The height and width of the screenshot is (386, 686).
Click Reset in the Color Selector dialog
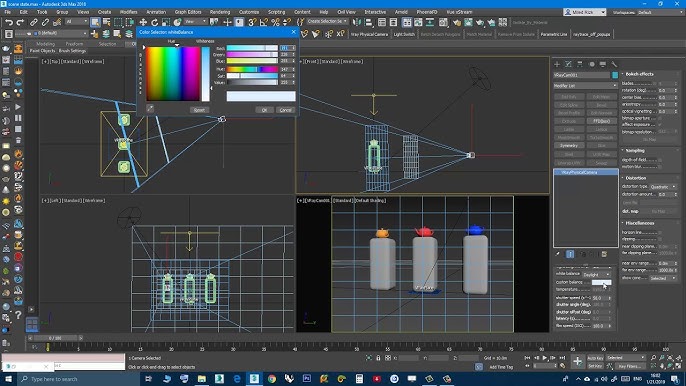pyautogui.click(x=199, y=110)
